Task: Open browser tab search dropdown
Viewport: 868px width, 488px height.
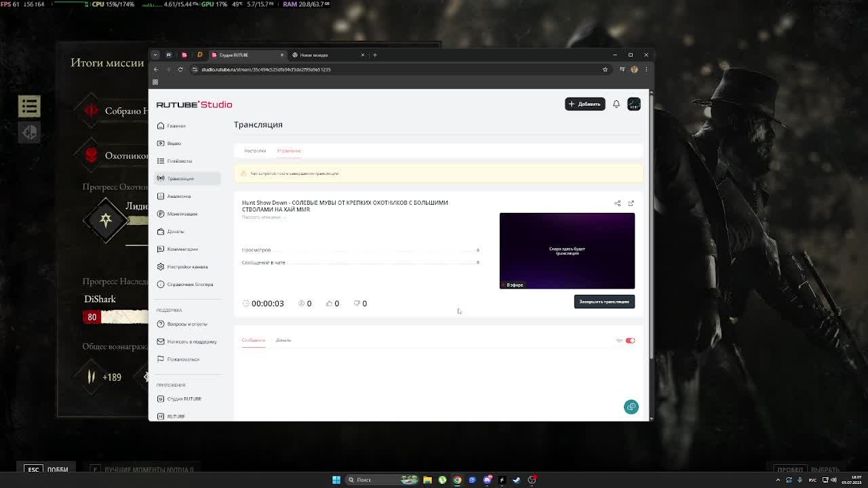Action: pyautogui.click(x=155, y=55)
